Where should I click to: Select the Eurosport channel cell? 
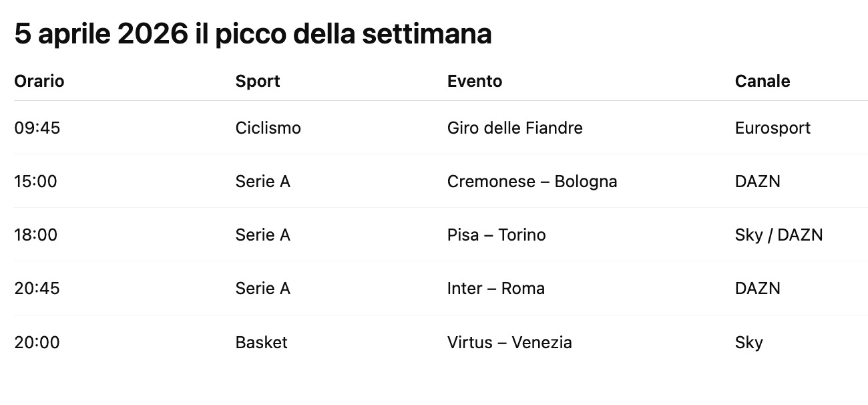pyautogui.click(x=773, y=128)
